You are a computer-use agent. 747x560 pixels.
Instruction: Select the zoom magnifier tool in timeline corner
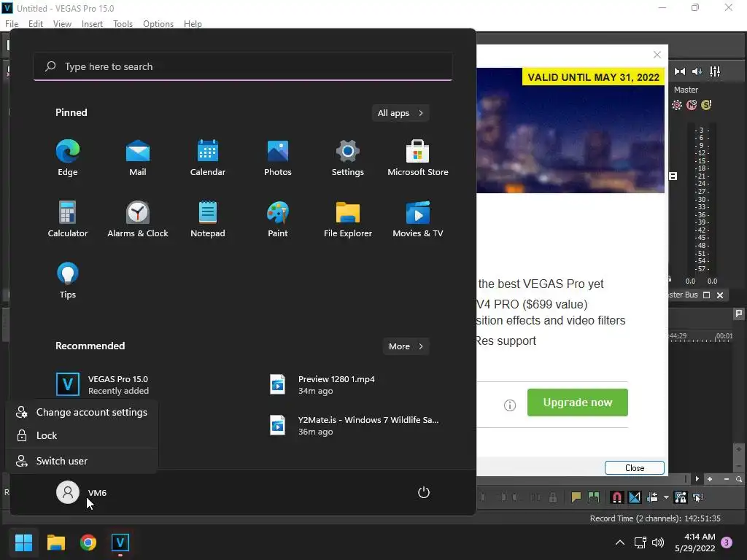tap(738, 479)
